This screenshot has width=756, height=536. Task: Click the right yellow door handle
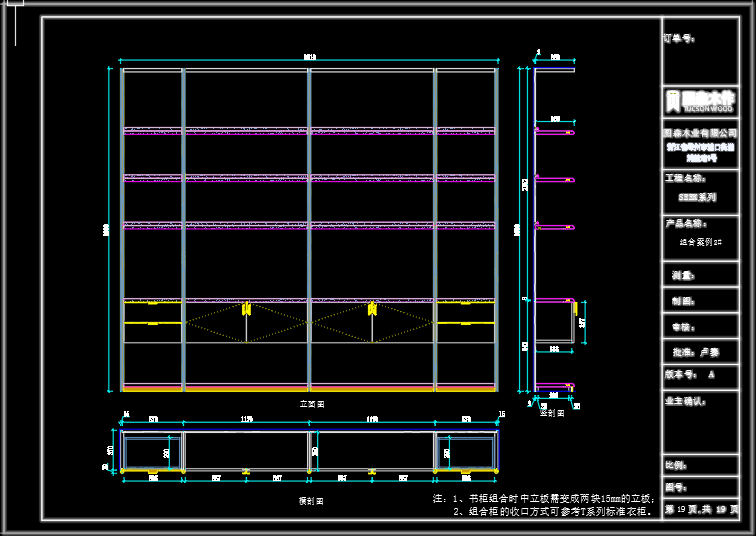pos(372,310)
